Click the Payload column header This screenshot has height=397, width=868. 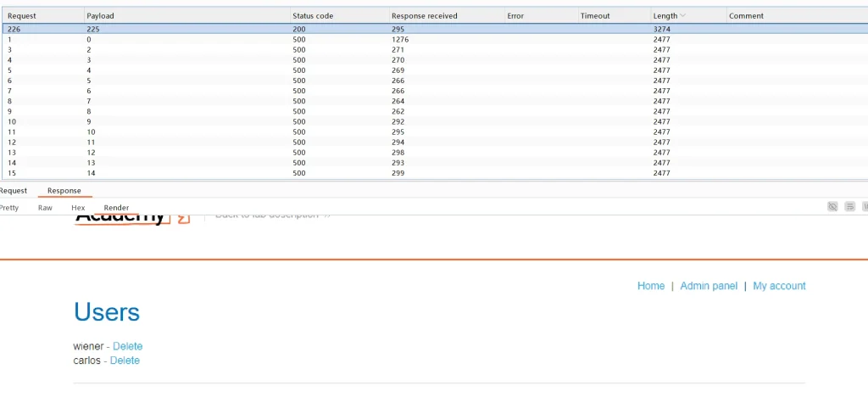100,16
